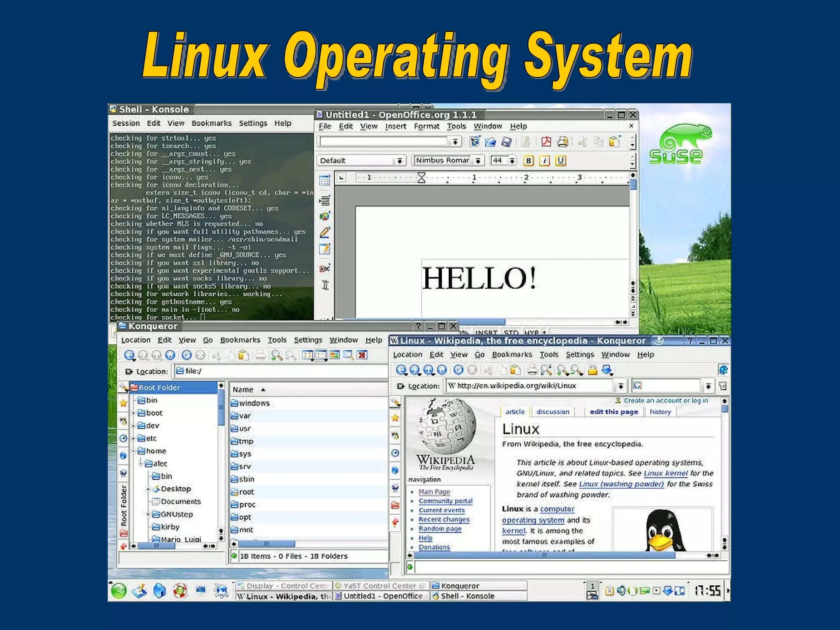Viewport: 840px width, 630px height.
Task: Click the Bookmarks star in file manager sidebar
Action: coord(123,403)
